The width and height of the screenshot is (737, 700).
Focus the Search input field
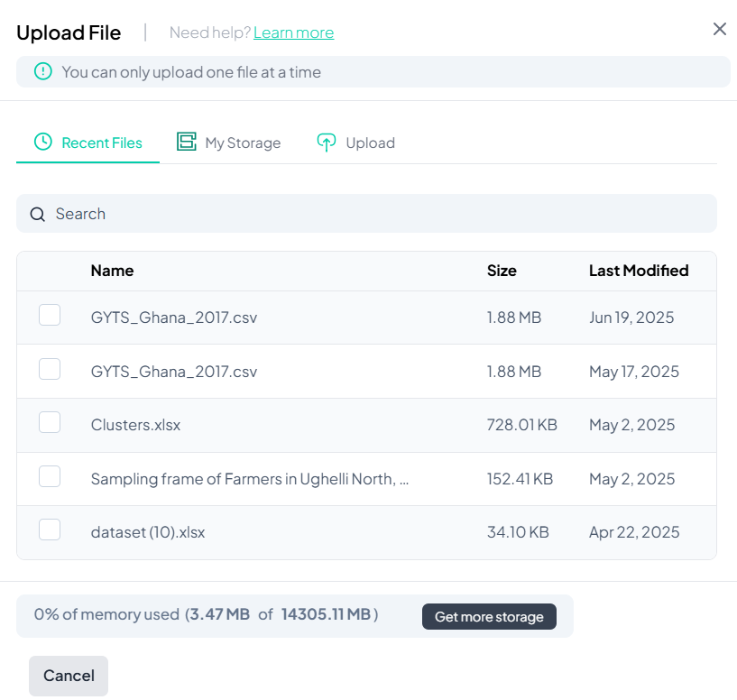379,214
